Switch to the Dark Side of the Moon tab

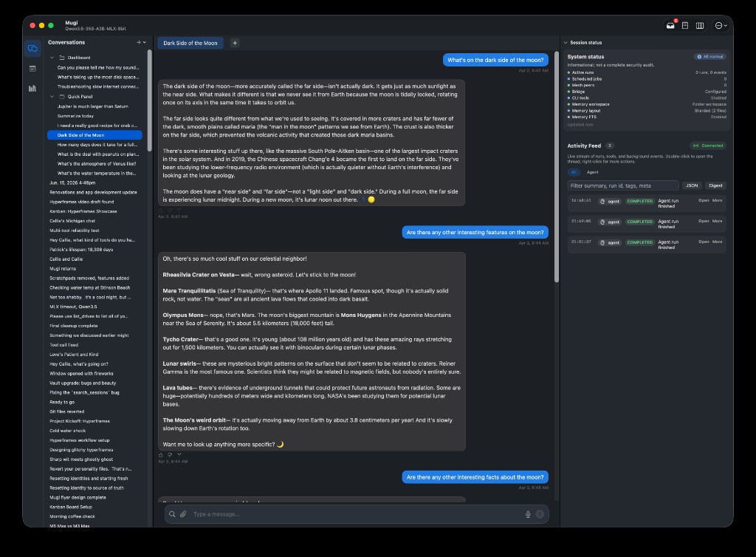[x=190, y=43]
